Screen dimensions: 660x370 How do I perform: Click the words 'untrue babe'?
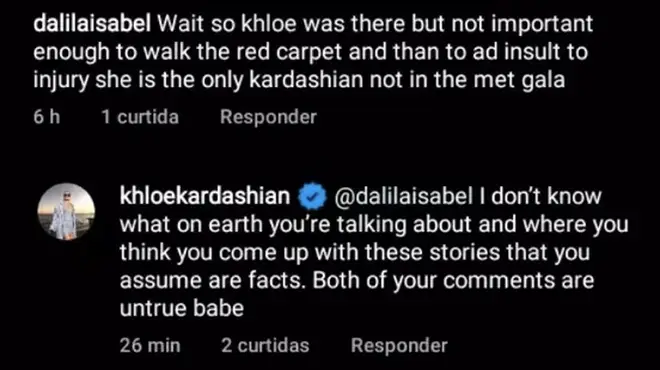(182, 308)
